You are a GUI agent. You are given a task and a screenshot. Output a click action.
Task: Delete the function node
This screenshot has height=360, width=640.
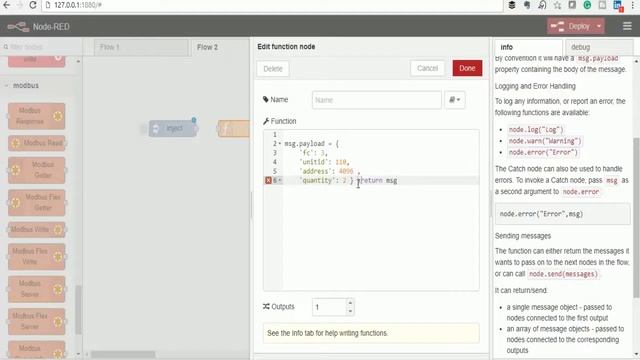(273, 69)
